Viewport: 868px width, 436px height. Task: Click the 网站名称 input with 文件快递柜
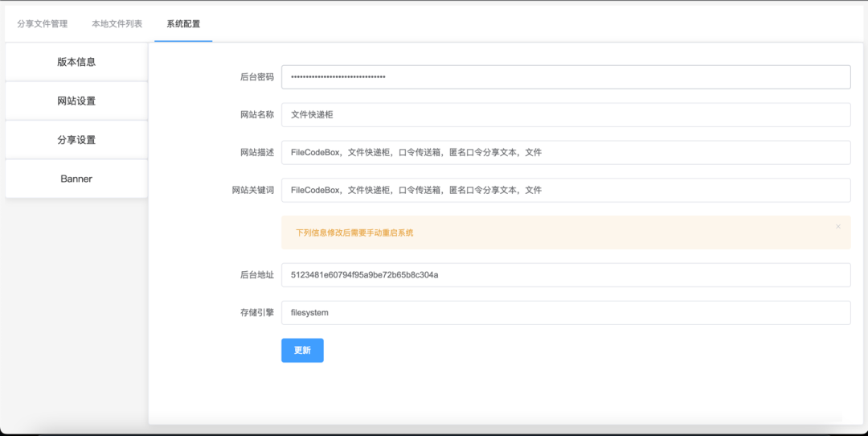click(x=565, y=115)
